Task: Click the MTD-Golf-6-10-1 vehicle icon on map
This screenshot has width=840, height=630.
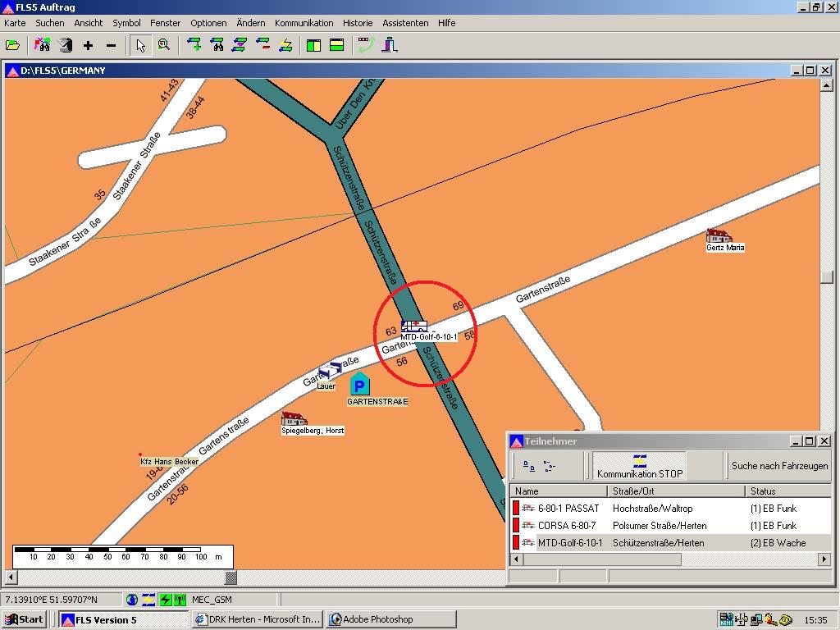Action: (413, 326)
